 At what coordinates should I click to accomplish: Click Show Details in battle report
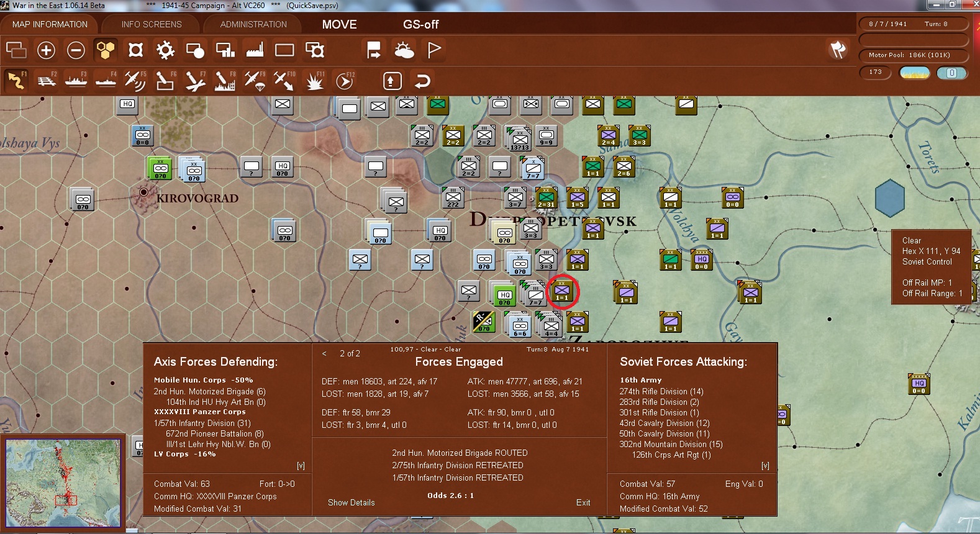pyautogui.click(x=352, y=502)
